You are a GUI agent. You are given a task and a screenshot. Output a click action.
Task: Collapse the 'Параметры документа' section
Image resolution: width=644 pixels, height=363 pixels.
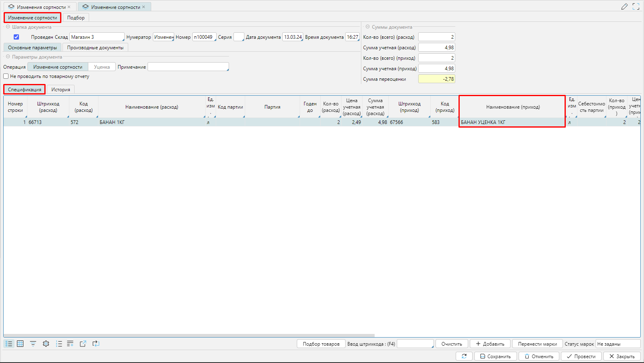[x=8, y=57]
